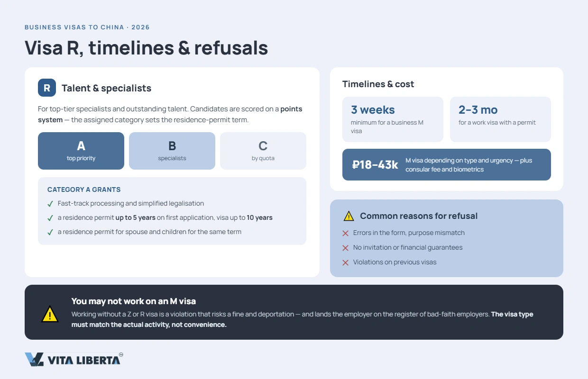Select category A top priority tile

pos(81,151)
